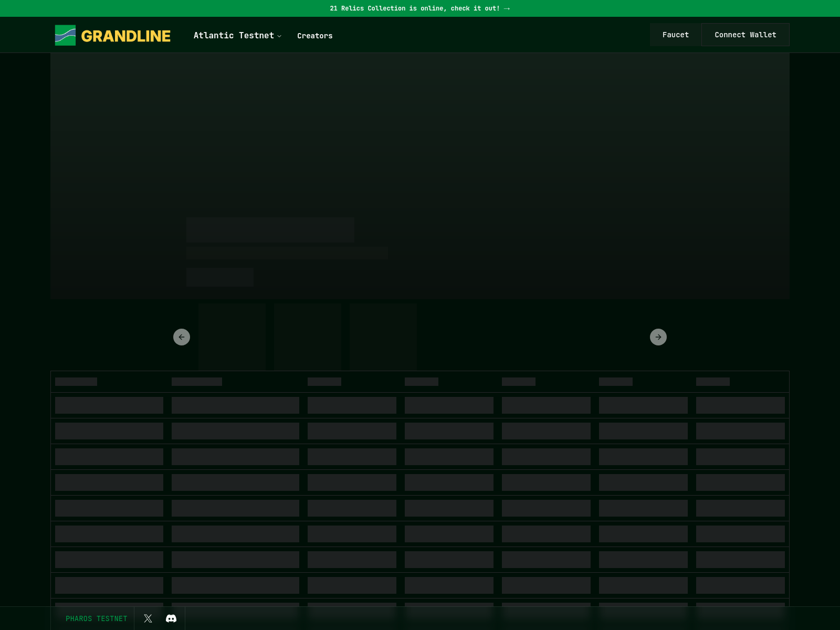This screenshot has height=630, width=840.
Task: Go to the Creators section
Action: click(314, 36)
